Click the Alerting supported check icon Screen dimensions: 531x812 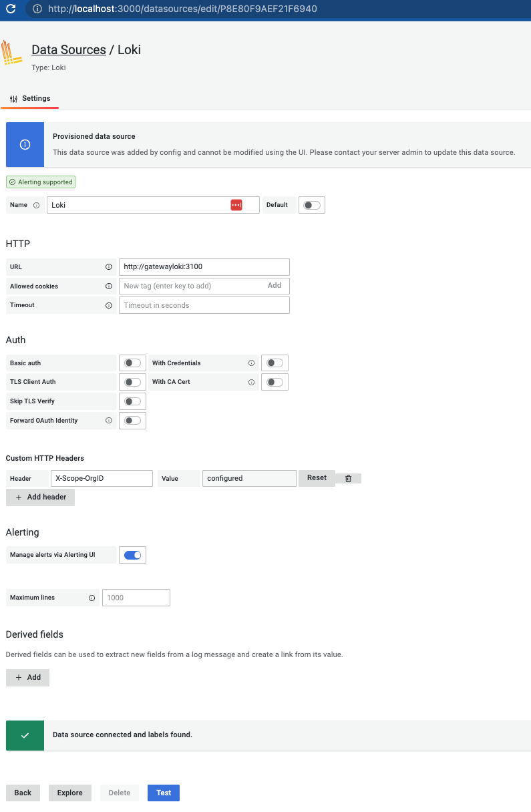(12, 182)
